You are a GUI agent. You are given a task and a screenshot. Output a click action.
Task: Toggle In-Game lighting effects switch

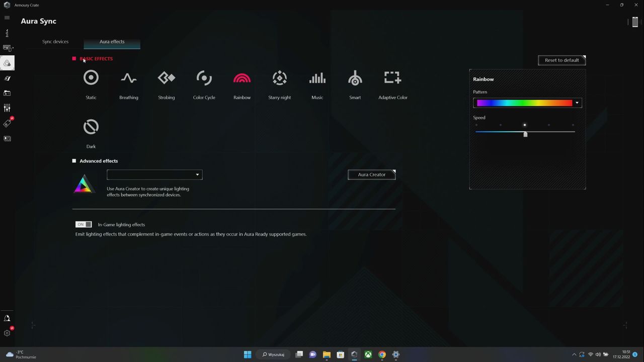coord(84,224)
